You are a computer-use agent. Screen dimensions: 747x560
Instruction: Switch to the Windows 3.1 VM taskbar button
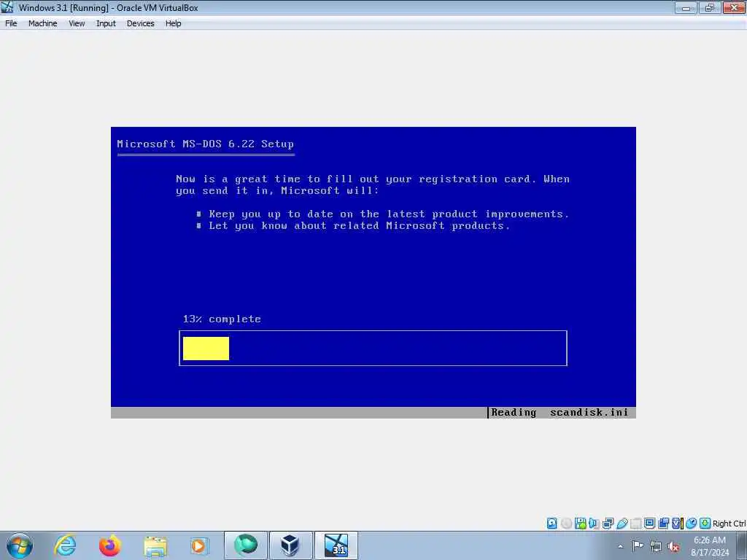point(336,545)
